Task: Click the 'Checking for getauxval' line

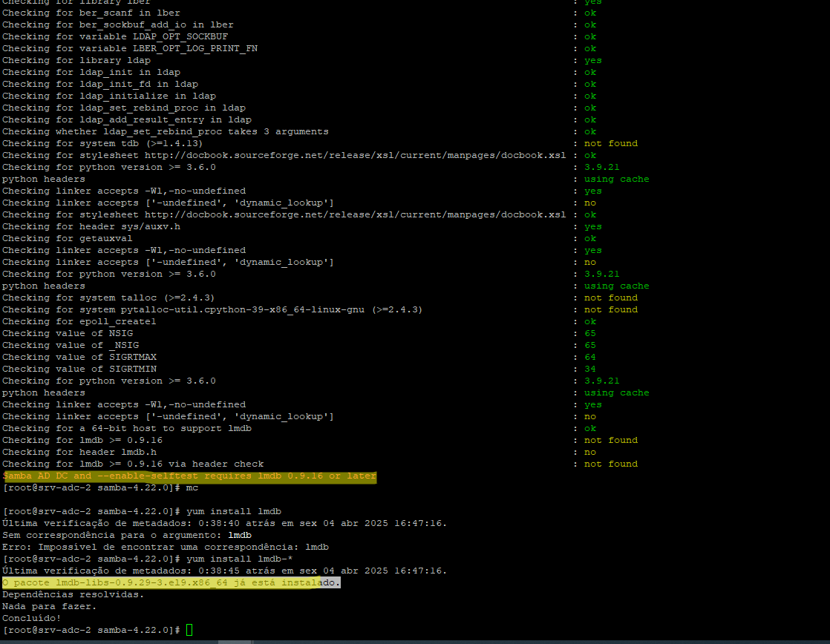Action: [68, 238]
